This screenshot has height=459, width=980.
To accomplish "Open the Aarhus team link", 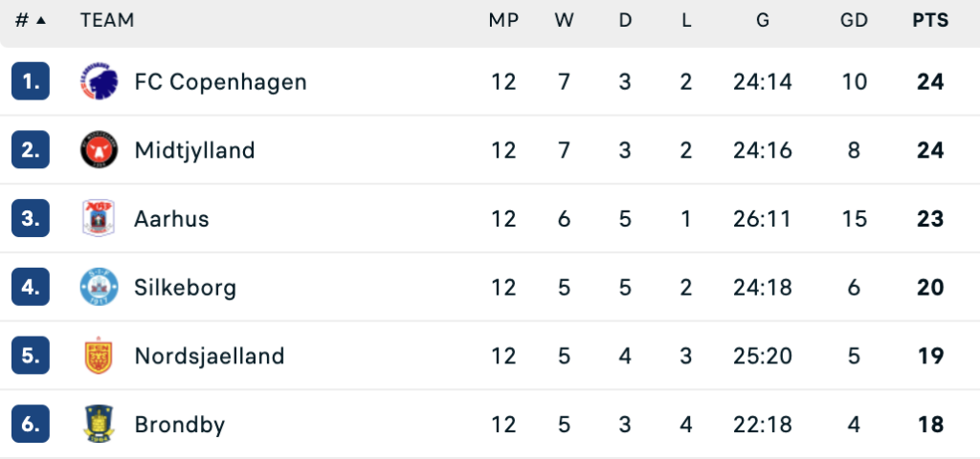I will click(171, 219).
